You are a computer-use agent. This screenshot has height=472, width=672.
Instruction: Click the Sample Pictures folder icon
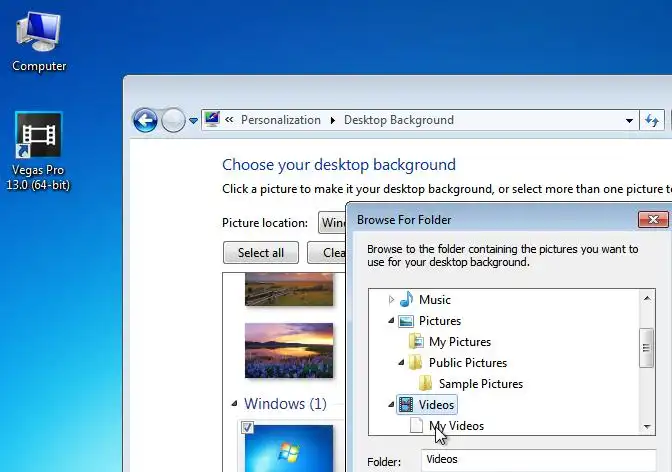click(426, 384)
